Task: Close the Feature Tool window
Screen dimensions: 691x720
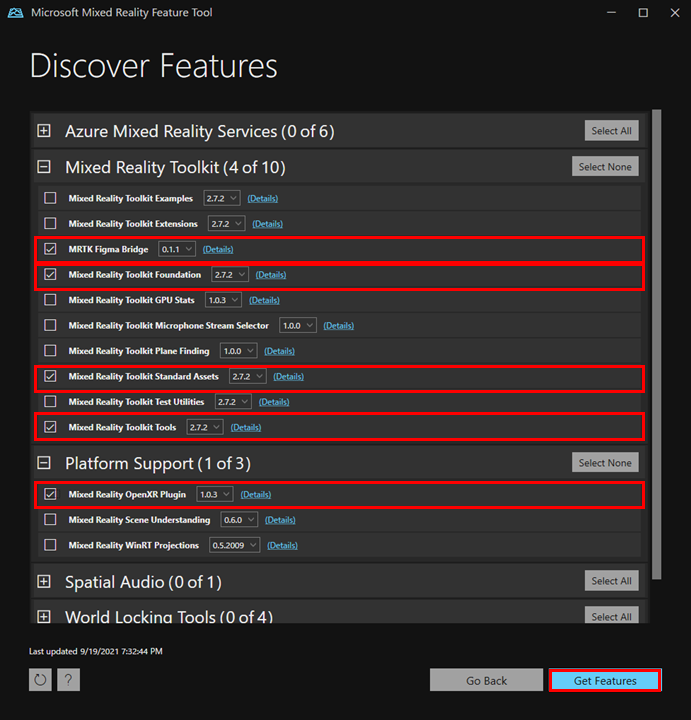Action: [675, 13]
